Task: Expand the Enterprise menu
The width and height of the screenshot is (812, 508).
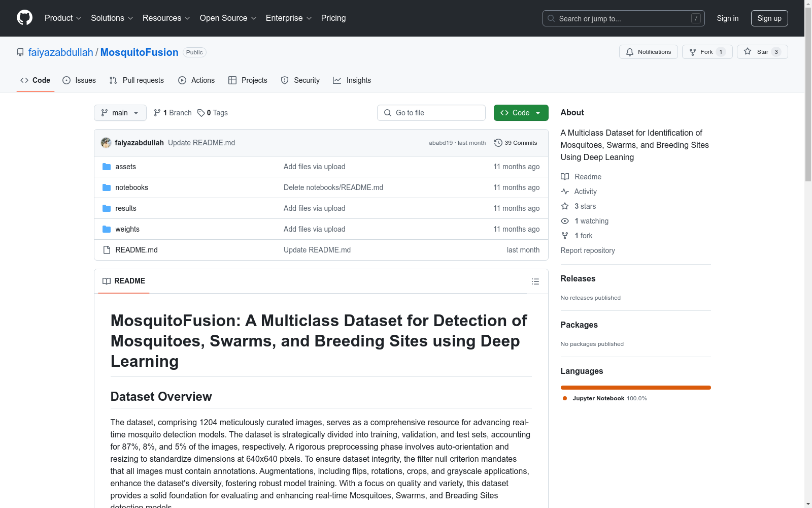Action: [x=289, y=18]
